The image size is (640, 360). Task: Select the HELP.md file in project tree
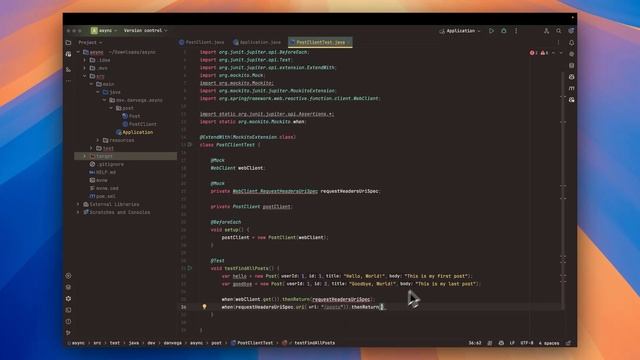click(x=103, y=172)
